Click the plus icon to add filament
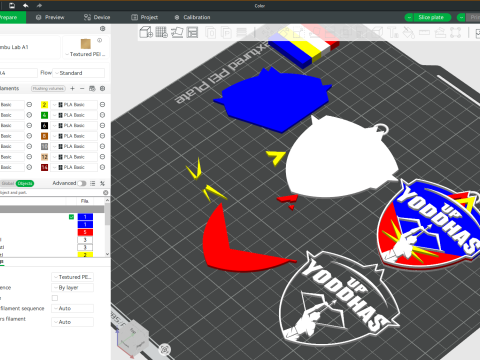This screenshot has height=360, width=480. [x=72, y=88]
